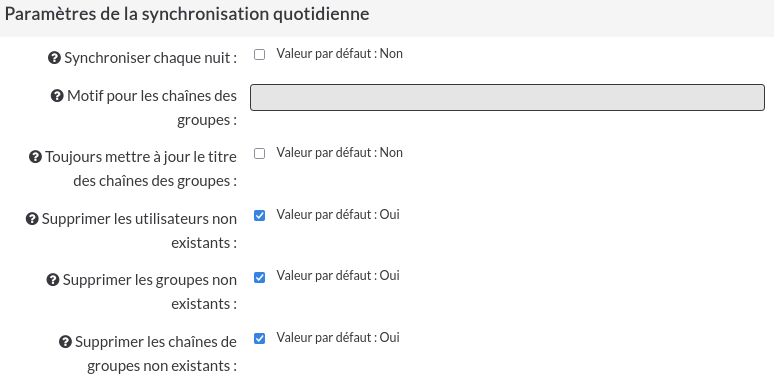Open help icon for Supprimer les chaînes de groupes

point(65,342)
